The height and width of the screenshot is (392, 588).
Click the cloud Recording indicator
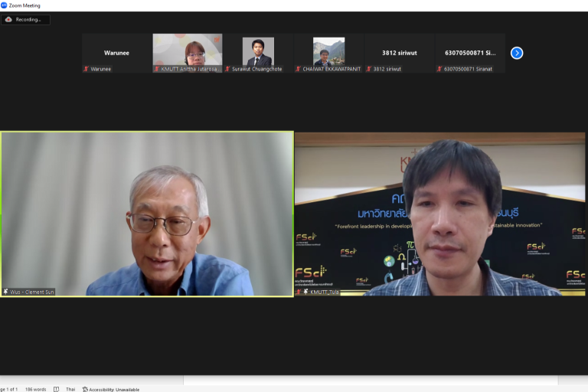[25, 19]
